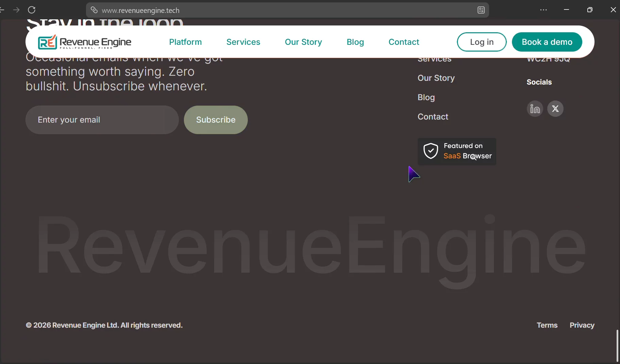Open the site information icon in address bar

click(x=94, y=10)
